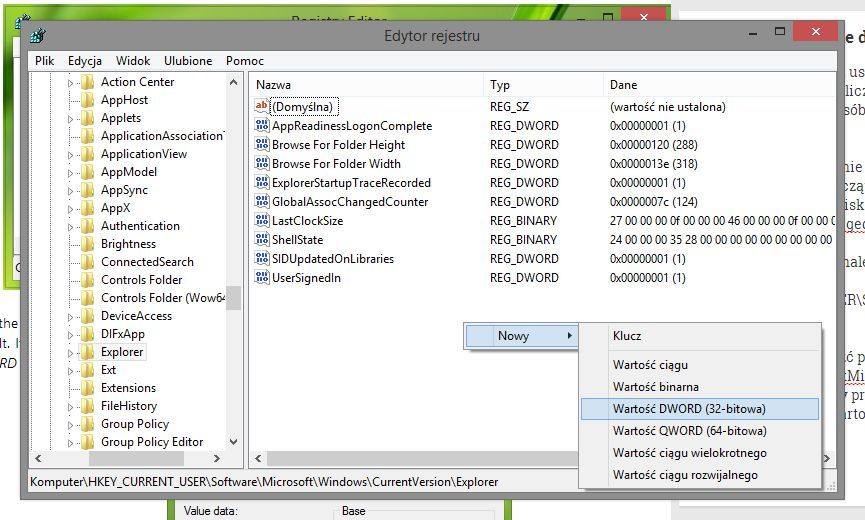Viewport: 865px width, 520px height.
Task: Click the (Domyślna) string value icon
Action: pyautogui.click(x=261, y=106)
